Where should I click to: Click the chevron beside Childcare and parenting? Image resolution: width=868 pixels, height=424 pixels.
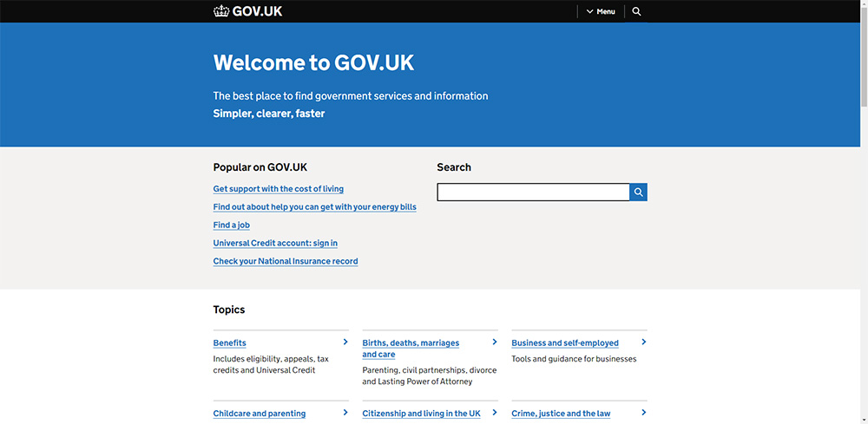[x=345, y=412]
